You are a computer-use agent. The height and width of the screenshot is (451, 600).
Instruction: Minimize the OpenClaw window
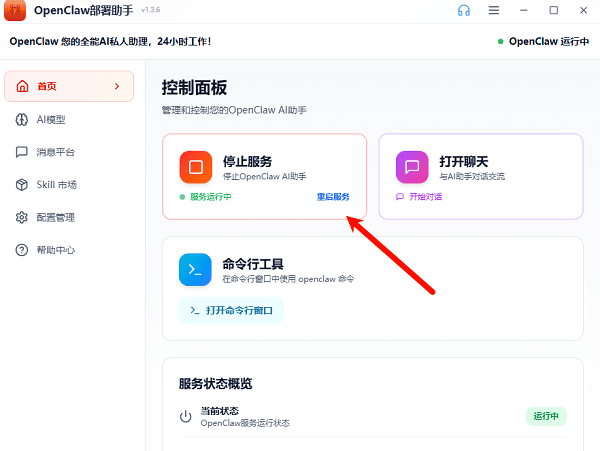(x=524, y=10)
